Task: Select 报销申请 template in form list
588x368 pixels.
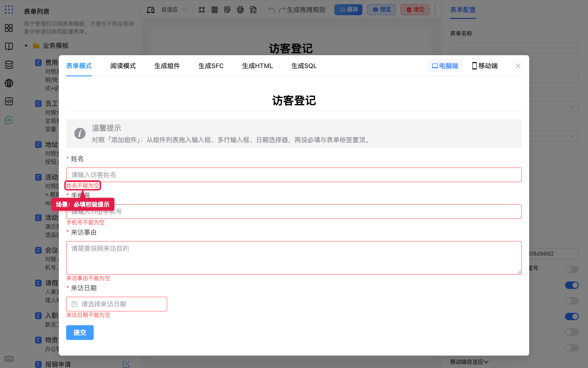Action: click(x=58, y=364)
